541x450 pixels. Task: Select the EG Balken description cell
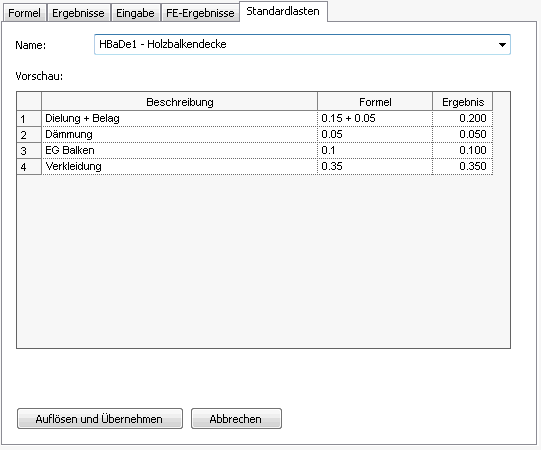pyautogui.click(x=179, y=150)
